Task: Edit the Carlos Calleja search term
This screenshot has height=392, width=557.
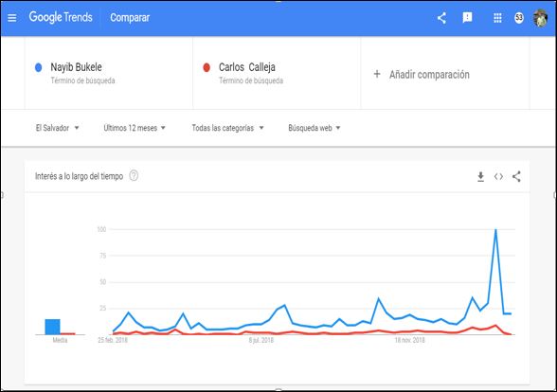Action: click(247, 67)
